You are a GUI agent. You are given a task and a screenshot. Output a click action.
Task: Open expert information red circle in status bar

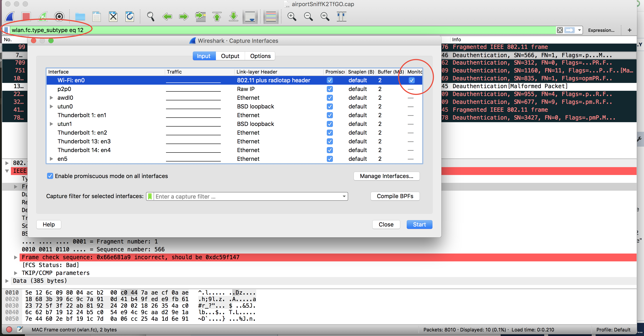(9, 329)
